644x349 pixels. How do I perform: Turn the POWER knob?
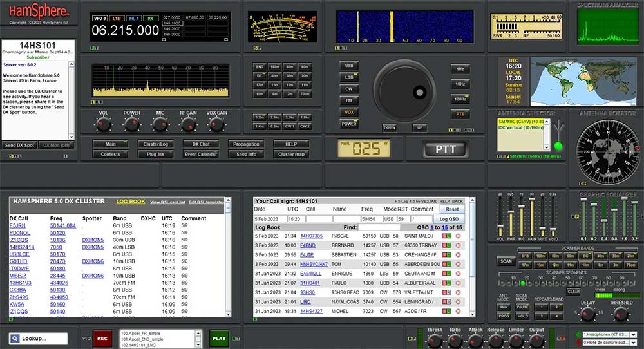[x=132, y=124]
